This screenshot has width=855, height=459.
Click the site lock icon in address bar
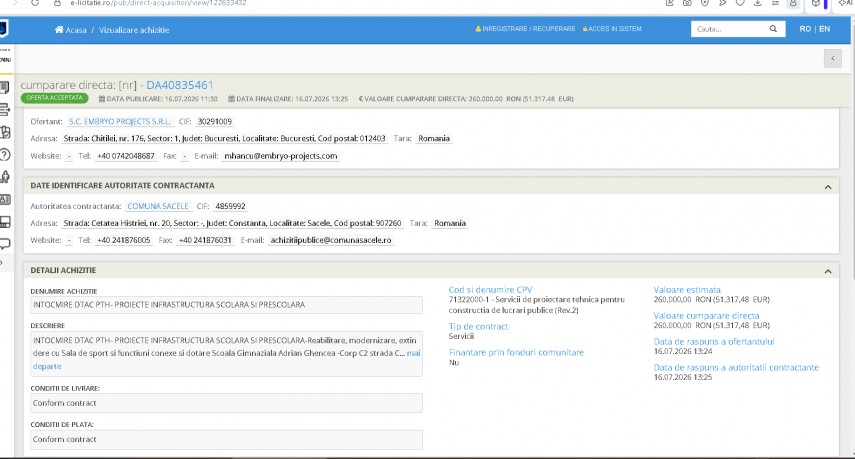pos(57,3)
